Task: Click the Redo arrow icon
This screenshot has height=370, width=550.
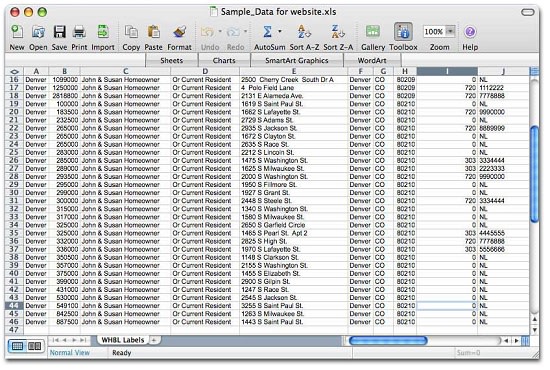Action: [x=233, y=32]
